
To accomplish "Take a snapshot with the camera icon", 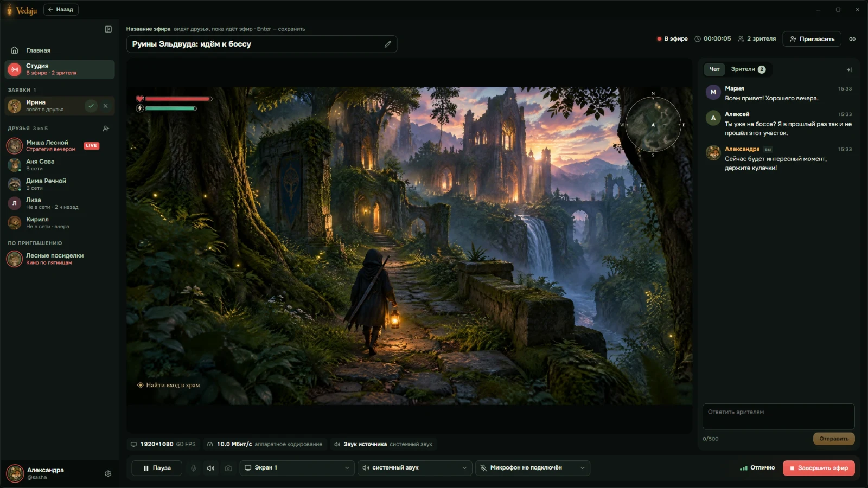I will (x=228, y=468).
